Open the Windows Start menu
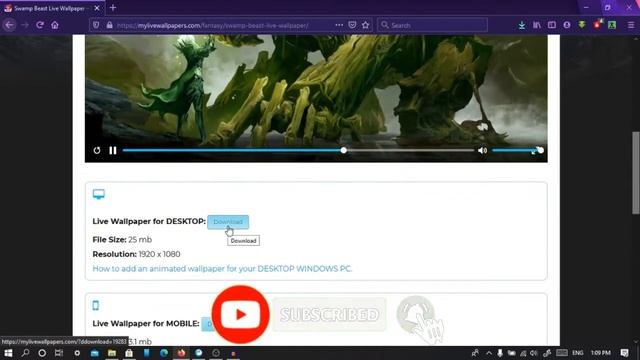This screenshot has height=360, width=640. [x=8, y=353]
